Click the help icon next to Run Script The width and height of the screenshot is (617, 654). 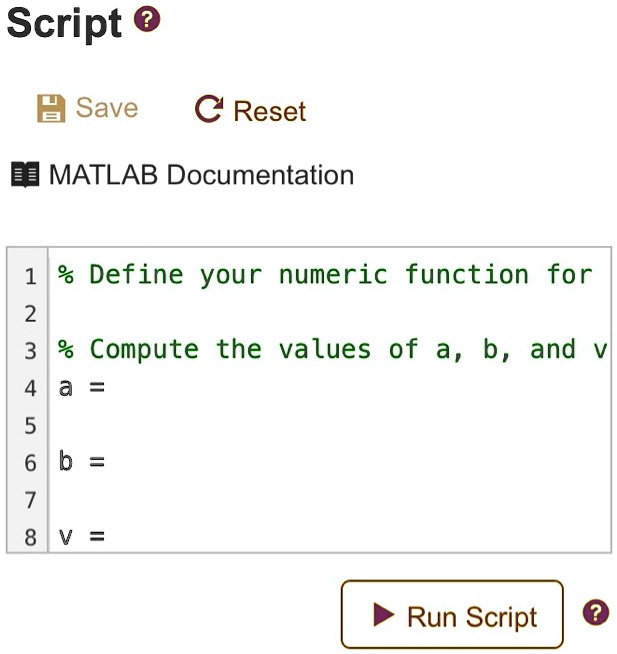pos(595,613)
